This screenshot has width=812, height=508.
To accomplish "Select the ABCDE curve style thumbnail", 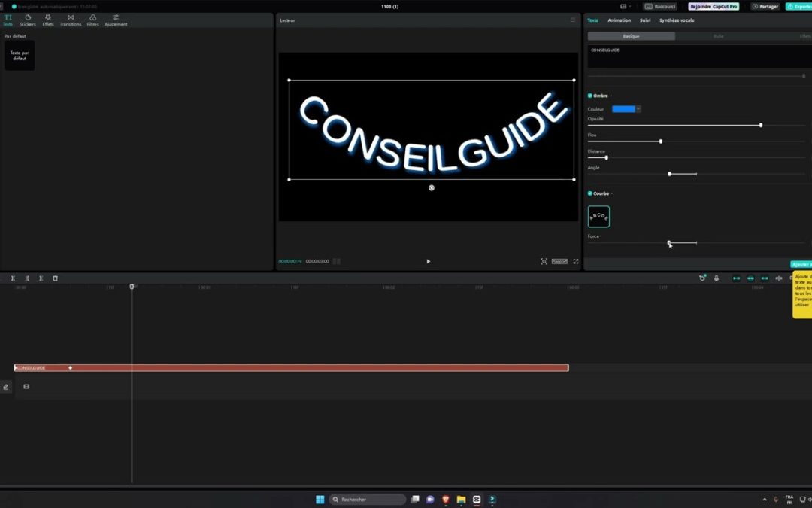I will click(598, 217).
